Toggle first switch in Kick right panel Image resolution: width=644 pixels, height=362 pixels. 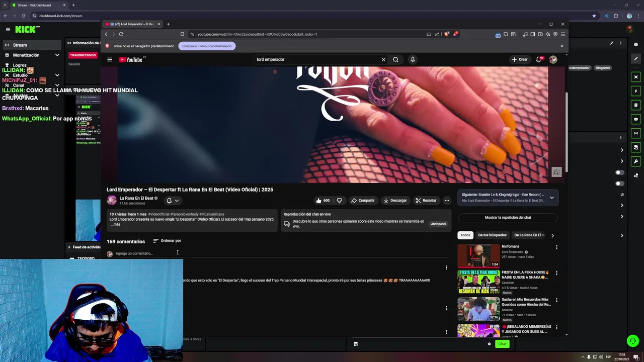coord(620,172)
